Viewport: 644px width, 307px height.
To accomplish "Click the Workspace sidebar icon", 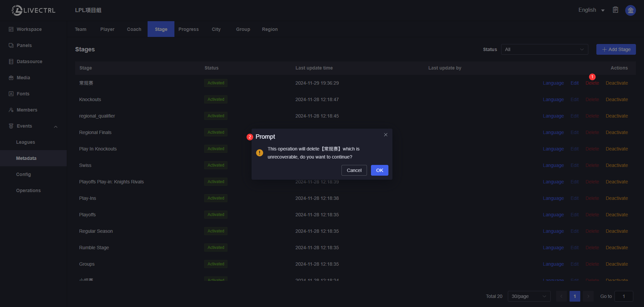I will pos(11,29).
